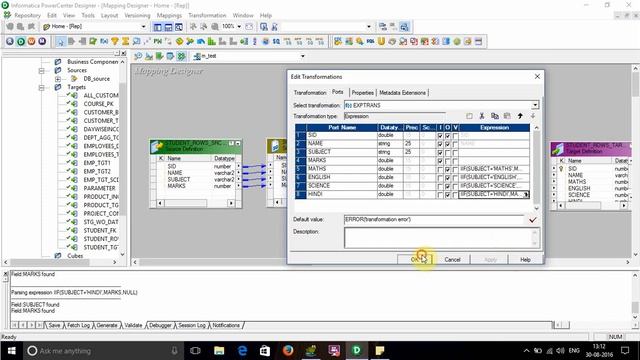Viewport: 640px width, 360px height.
Task: Select the MATHS port name cell
Action: [x=342, y=169]
